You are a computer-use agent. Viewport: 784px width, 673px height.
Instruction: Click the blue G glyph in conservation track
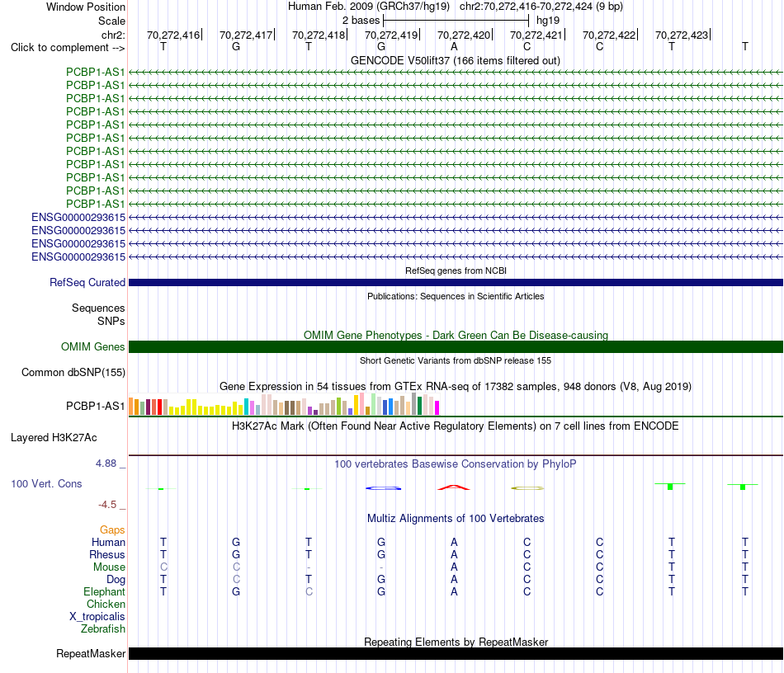pos(384,488)
